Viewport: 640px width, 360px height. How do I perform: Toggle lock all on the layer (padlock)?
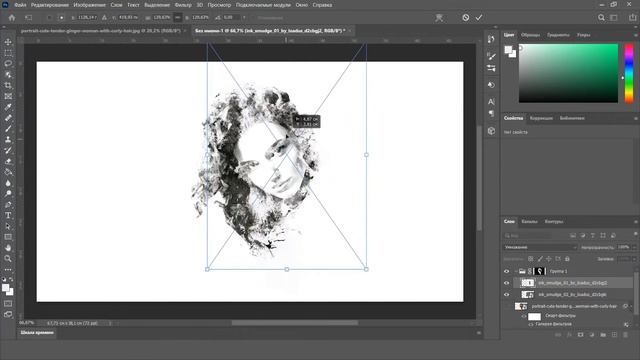point(567,259)
